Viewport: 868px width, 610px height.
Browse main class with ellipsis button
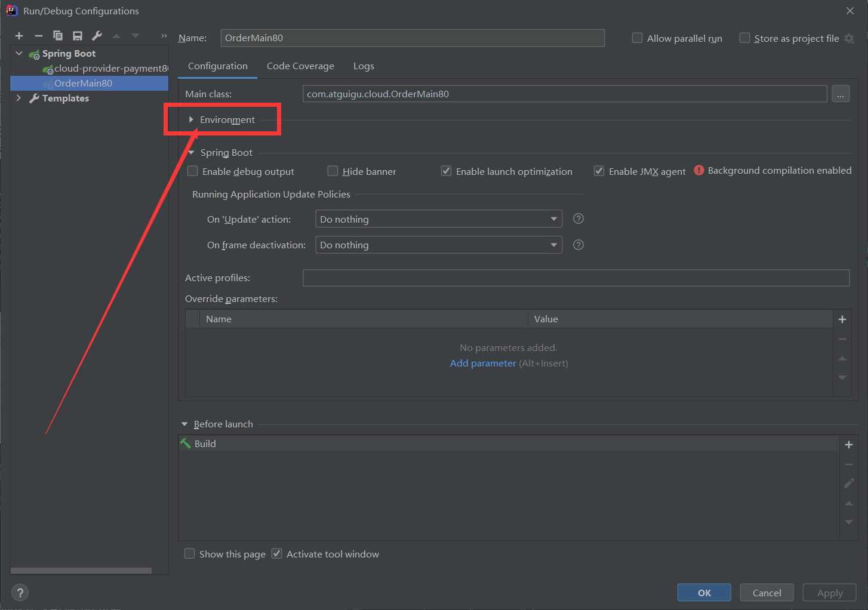pyautogui.click(x=841, y=94)
